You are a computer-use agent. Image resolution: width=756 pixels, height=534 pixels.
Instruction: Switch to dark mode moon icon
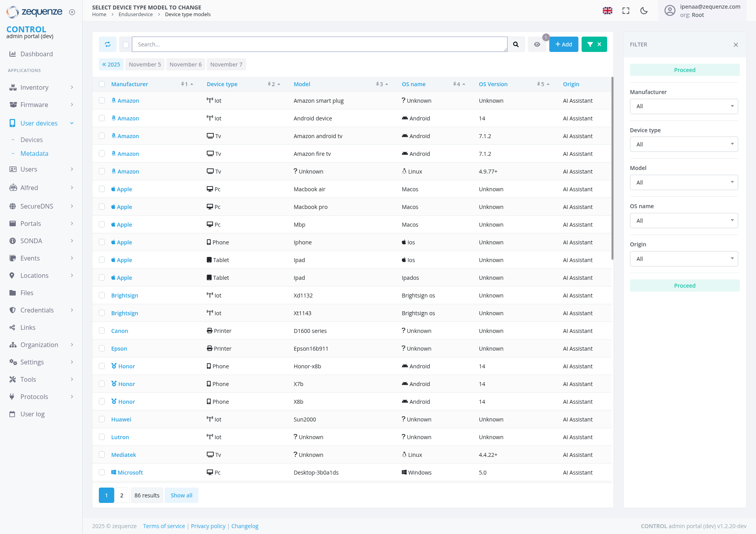click(x=644, y=11)
